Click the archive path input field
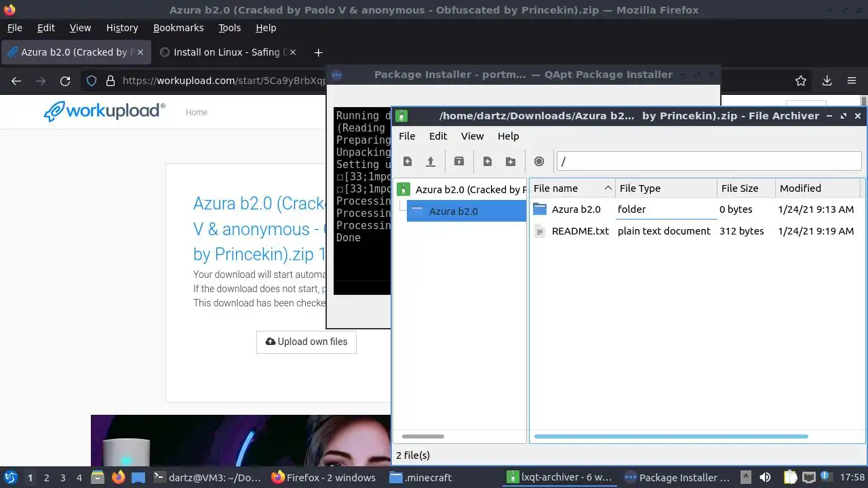This screenshot has height=488, width=868. pyautogui.click(x=709, y=161)
